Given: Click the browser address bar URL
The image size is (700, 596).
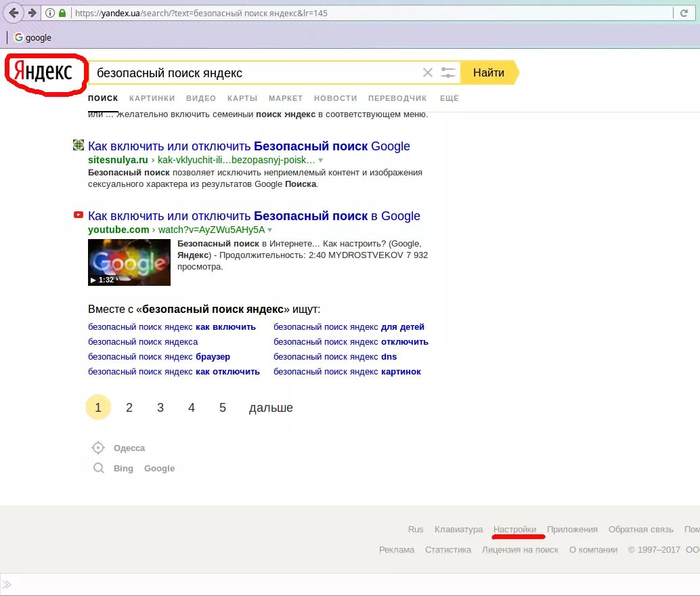Looking at the screenshot, I should click(x=201, y=13).
